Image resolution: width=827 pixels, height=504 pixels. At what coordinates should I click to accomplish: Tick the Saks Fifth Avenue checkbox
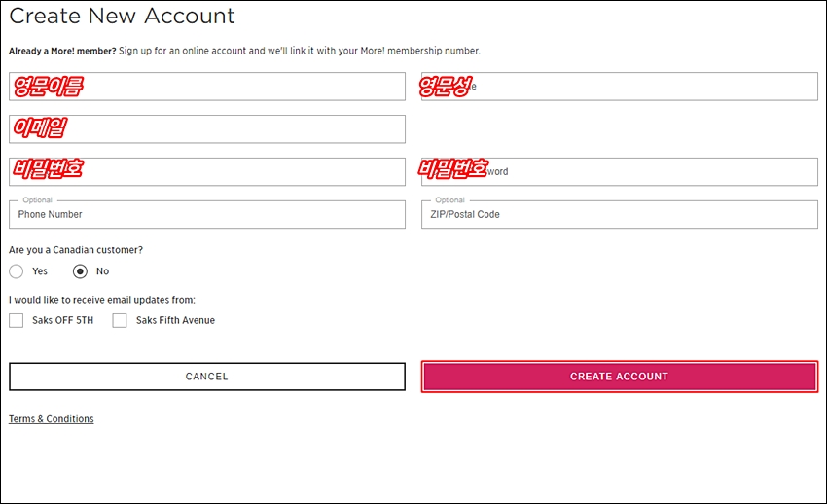[120, 320]
